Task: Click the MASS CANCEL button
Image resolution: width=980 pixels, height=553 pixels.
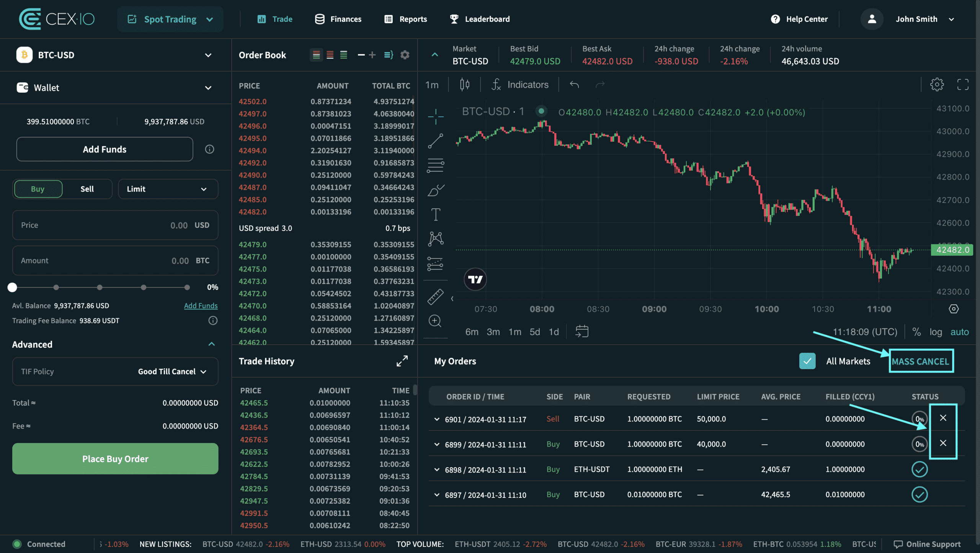Action: click(921, 361)
